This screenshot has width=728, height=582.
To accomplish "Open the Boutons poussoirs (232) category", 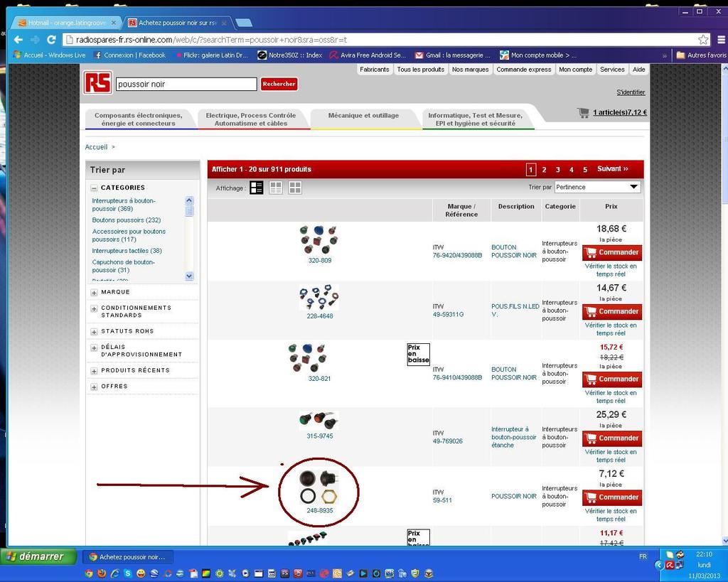I will [127, 220].
